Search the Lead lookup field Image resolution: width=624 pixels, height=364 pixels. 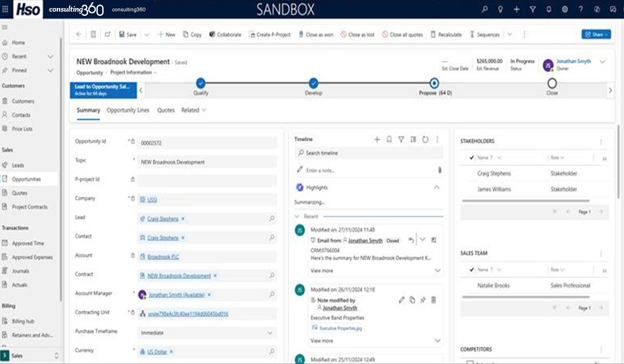(x=272, y=218)
